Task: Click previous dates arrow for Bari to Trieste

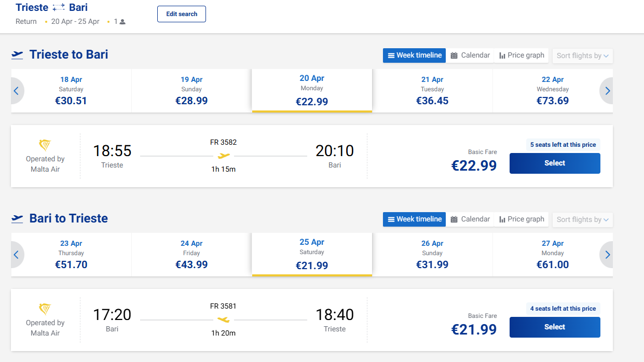Action: click(x=16, y=255)
